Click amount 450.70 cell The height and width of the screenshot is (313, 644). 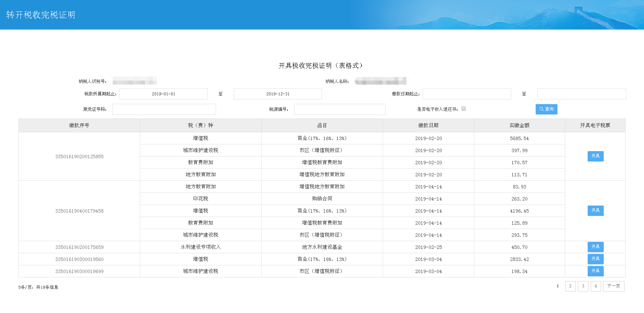click(x=520, y=247)
